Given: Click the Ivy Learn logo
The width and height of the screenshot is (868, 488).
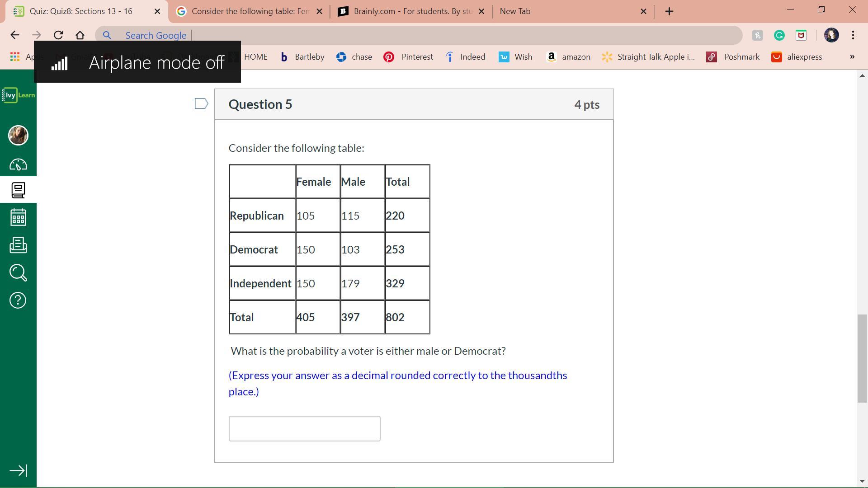Looking at the screenshot, I should [x=18, y=95].
